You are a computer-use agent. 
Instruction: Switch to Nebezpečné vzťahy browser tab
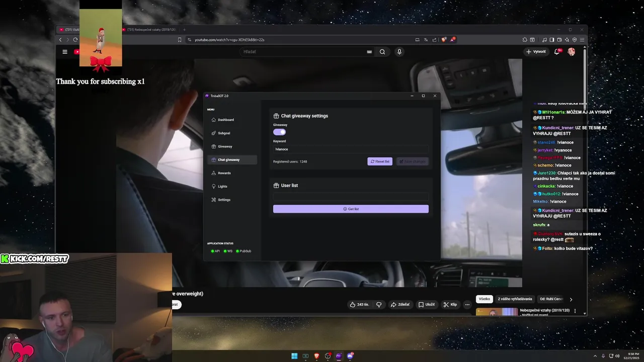tap(150, 30)
